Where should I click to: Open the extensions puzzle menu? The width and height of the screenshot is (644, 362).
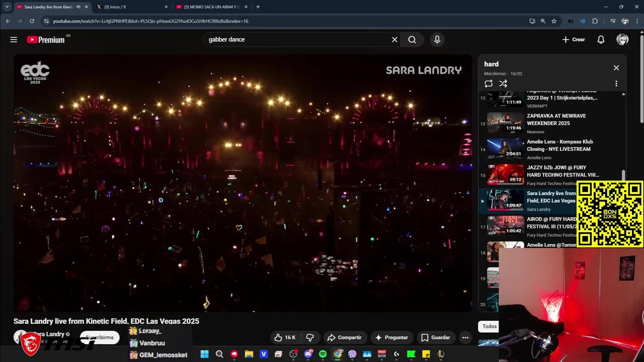(x=595, y=21)
